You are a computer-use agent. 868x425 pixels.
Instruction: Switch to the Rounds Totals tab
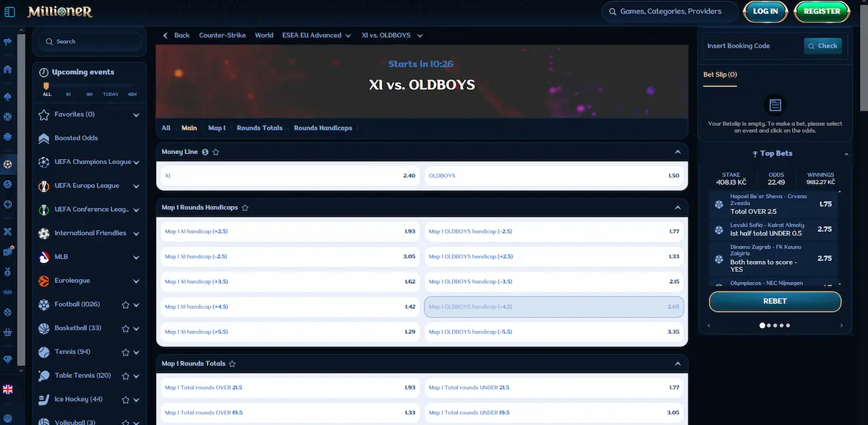click(x=259, y=128)
